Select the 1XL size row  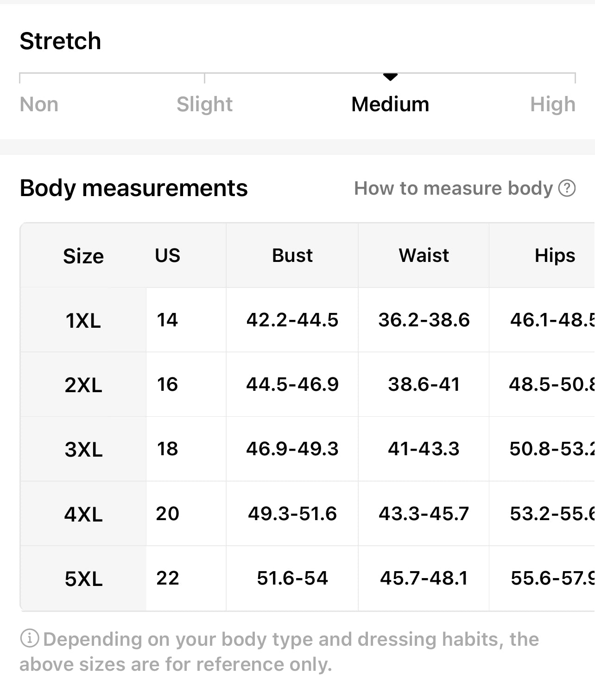click(83, 320)
